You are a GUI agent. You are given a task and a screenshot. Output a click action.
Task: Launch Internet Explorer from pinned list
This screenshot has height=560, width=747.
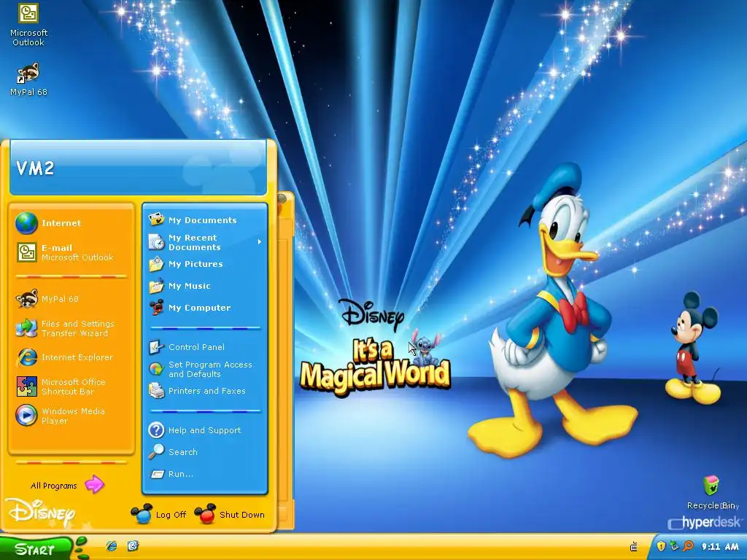pyautogui.click(x=71, y=357)
